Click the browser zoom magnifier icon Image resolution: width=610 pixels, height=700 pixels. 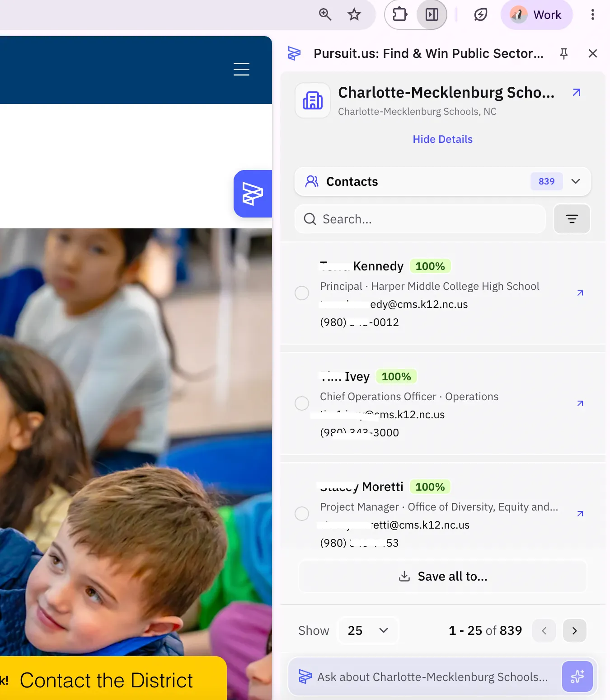click(x=325, y=14)
